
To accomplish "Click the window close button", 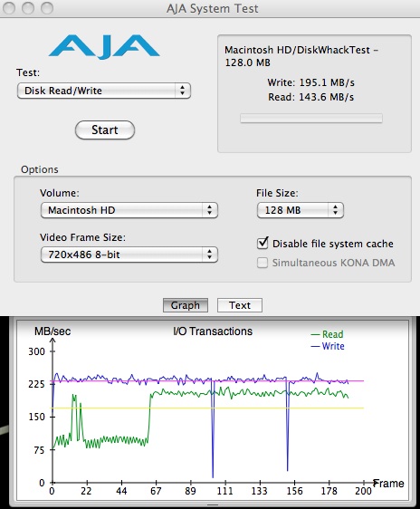I will click(x=9, y=8).
